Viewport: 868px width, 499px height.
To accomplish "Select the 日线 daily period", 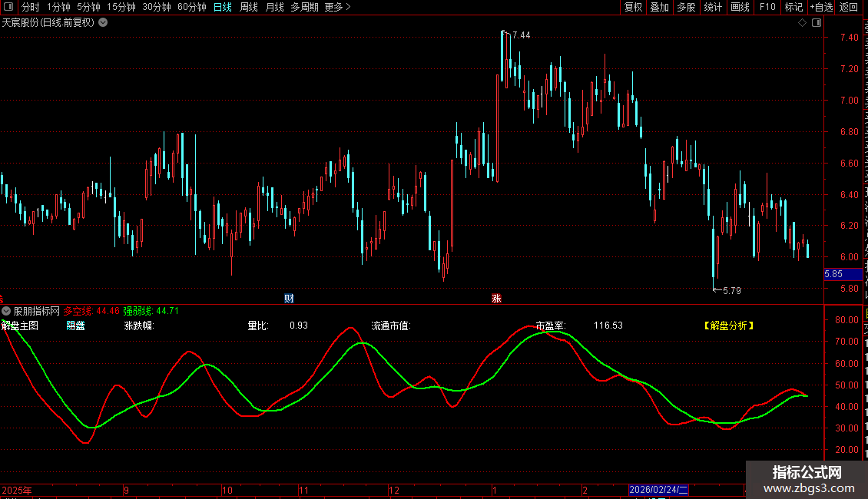I will click(x=223, y=7).
